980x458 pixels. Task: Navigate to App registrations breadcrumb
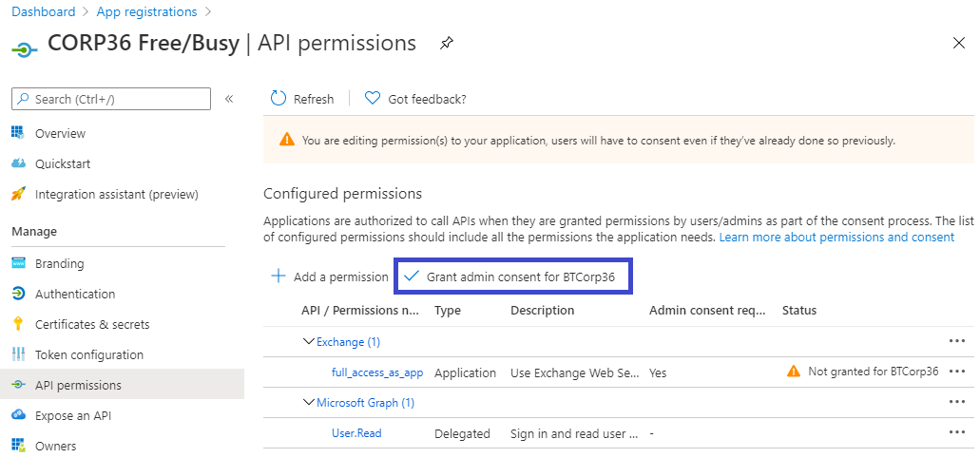point(146,12)
